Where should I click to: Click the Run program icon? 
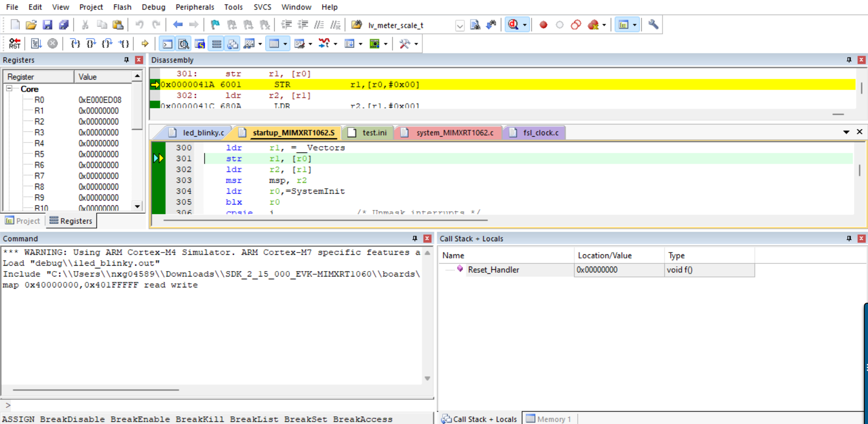click(x=36, y=43)
